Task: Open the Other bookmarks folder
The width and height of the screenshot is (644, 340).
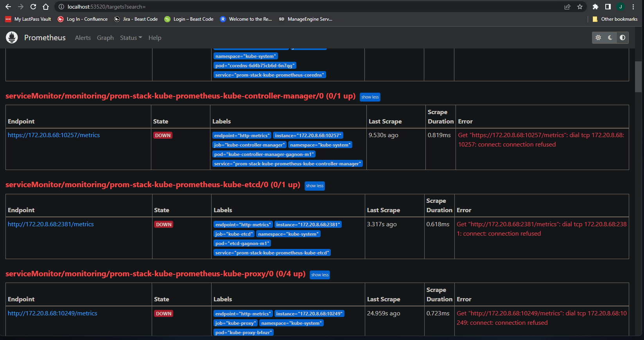Action: click(615, 19)
